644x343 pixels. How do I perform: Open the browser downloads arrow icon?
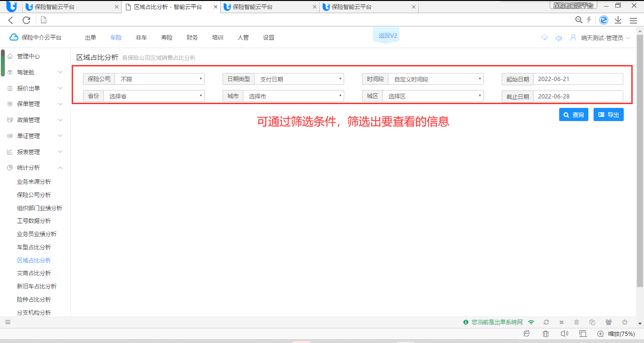pos(618,20)
